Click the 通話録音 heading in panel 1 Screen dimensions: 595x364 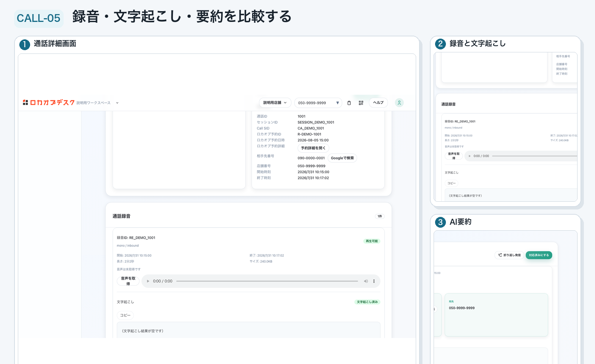coord(122,216)
